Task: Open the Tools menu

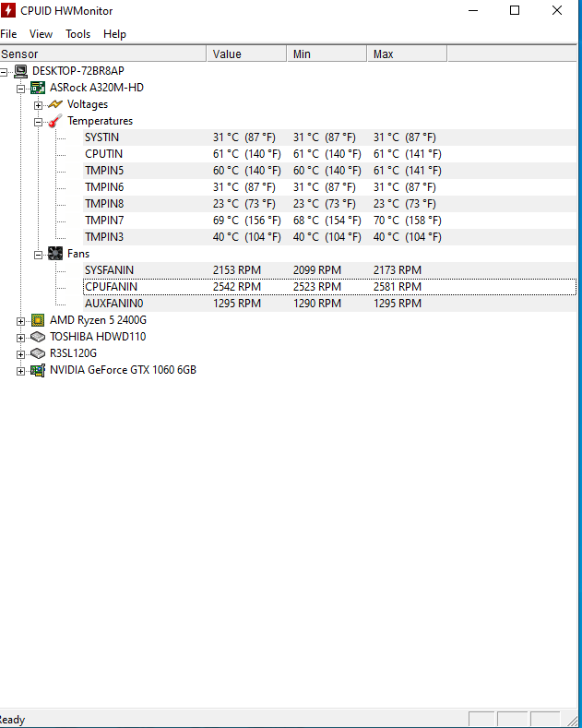Action: [78, 34]
